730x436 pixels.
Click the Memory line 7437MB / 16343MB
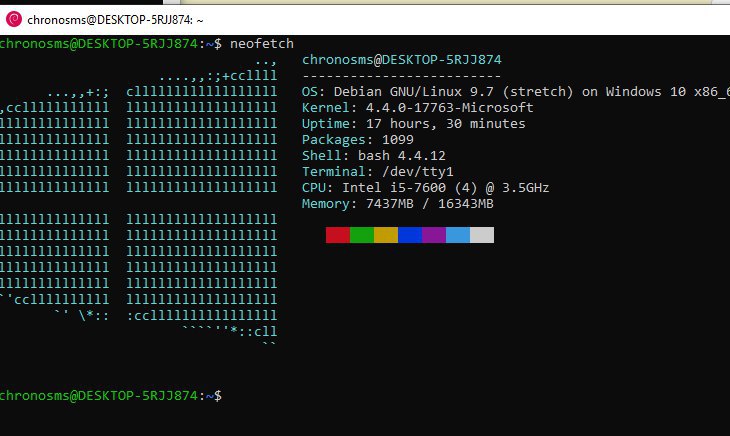click(x=397, y=204)
